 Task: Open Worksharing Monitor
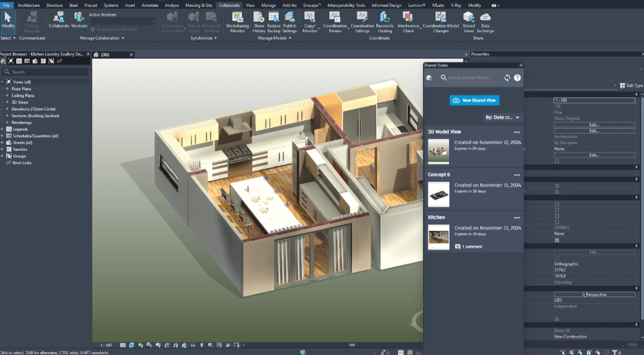tap(237, 22)
